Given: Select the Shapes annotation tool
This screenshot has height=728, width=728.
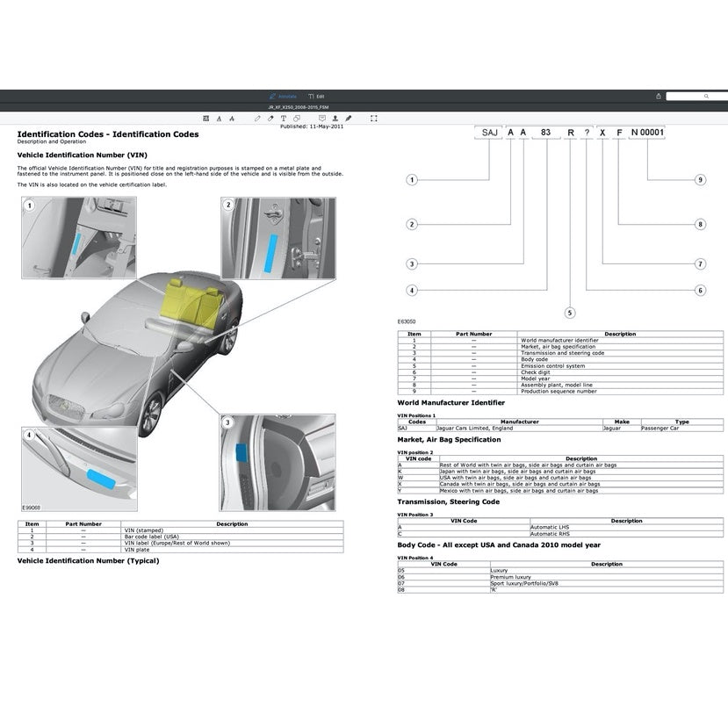Looking at the screenshot, I should click(297, 119).
